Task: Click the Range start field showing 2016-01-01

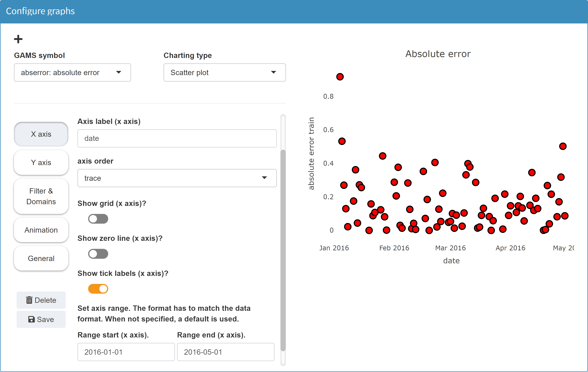Action: [x=126, y=352]
